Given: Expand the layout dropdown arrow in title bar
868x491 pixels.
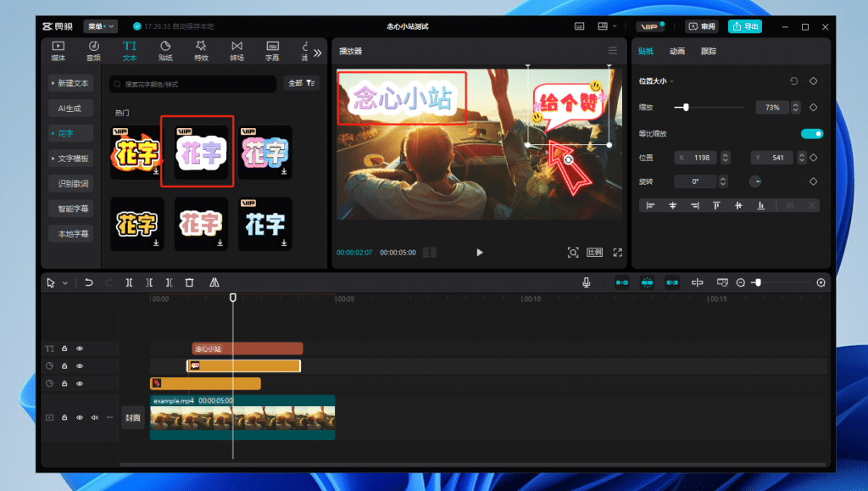Looking at the screenshot, I should (x=615, y=26).
